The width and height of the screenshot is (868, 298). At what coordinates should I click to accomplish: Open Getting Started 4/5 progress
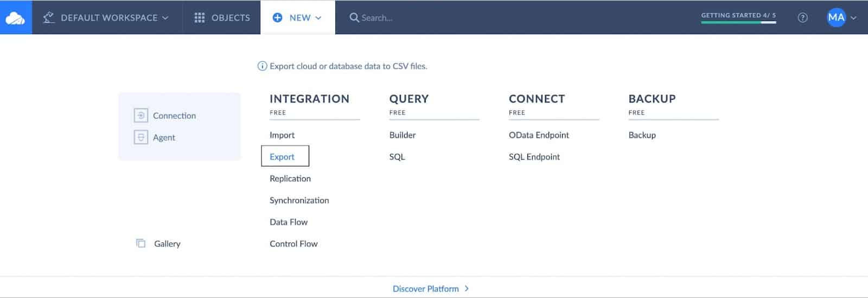[738, 17]
